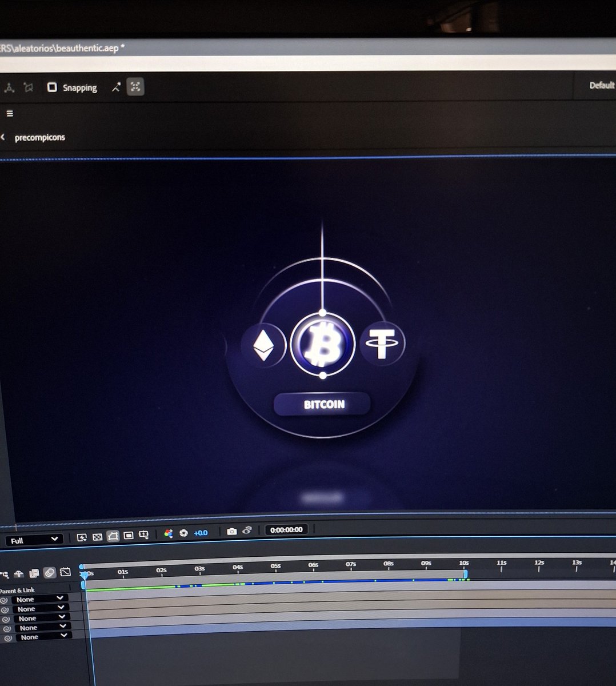Click first layer's parent pick whip icon
This screenshot has height=686, width=616.
coord(5,600)
